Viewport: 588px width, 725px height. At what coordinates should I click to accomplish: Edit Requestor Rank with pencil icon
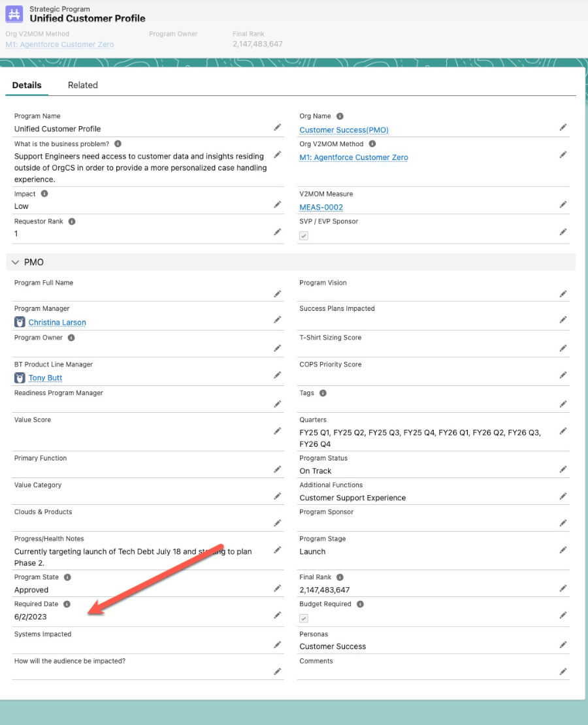pos(277,232)
